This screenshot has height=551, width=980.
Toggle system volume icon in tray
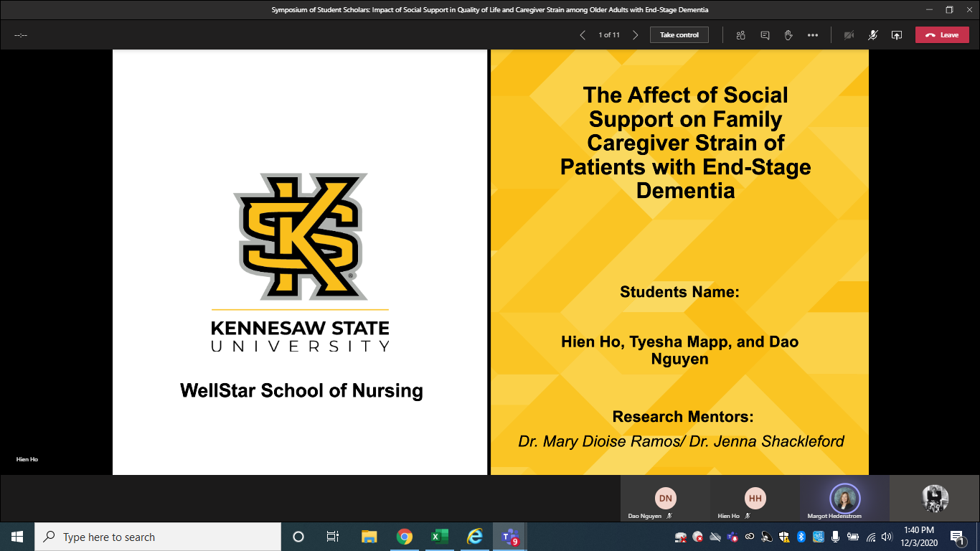coord(887,537)
